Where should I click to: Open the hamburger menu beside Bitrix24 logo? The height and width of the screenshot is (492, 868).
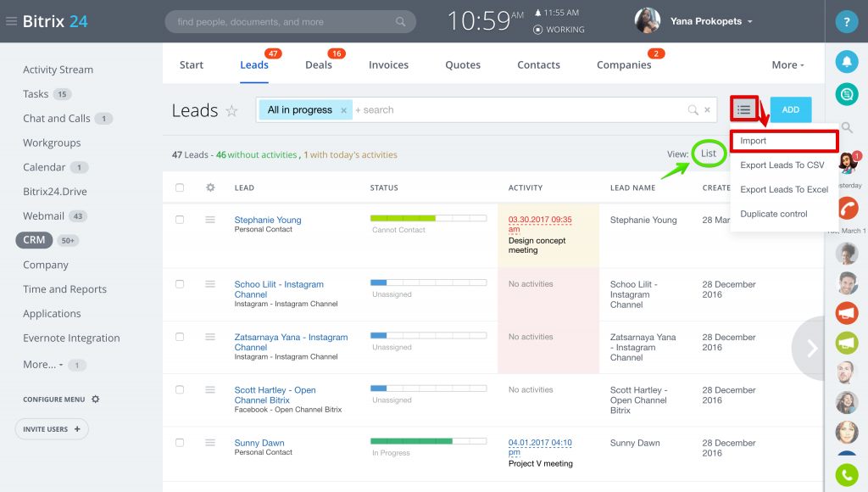pyautogui.click(x=11, y=21)
